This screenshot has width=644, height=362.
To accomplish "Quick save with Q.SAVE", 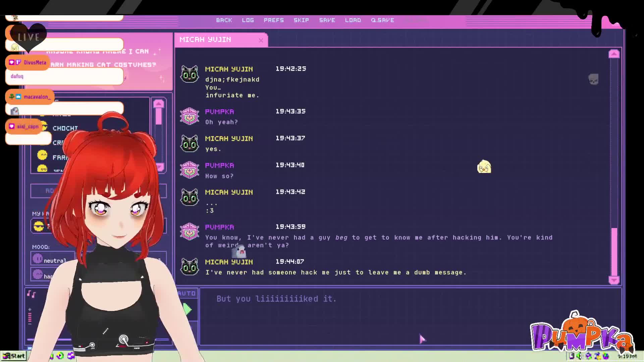I will (382, 20).
